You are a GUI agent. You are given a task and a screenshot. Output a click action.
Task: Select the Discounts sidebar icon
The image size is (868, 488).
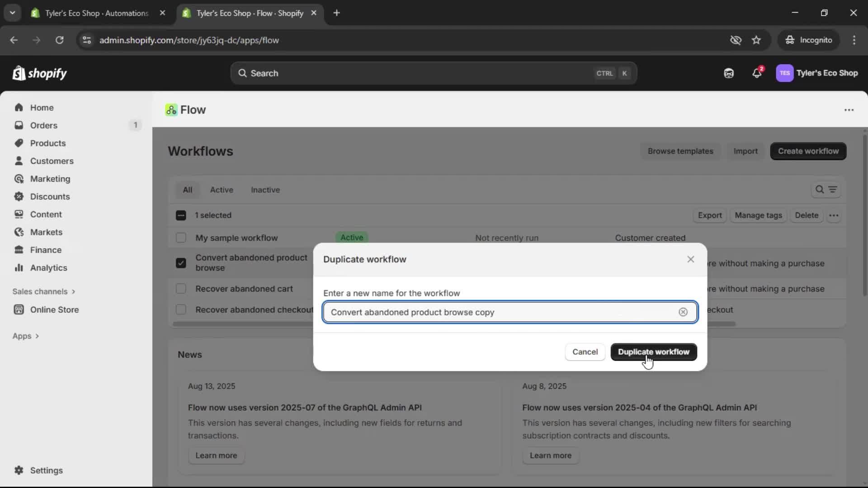[x=19, y=197]
